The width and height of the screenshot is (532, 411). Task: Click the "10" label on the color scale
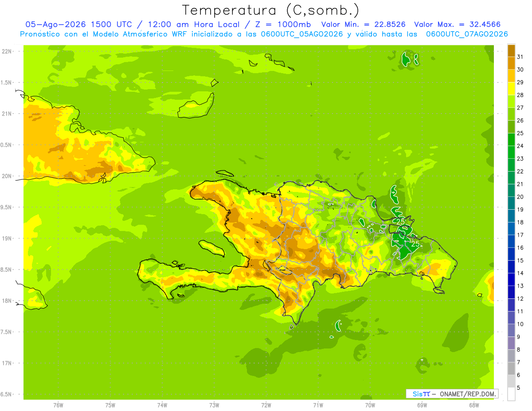pyautogui.click(x=520, y=324)
